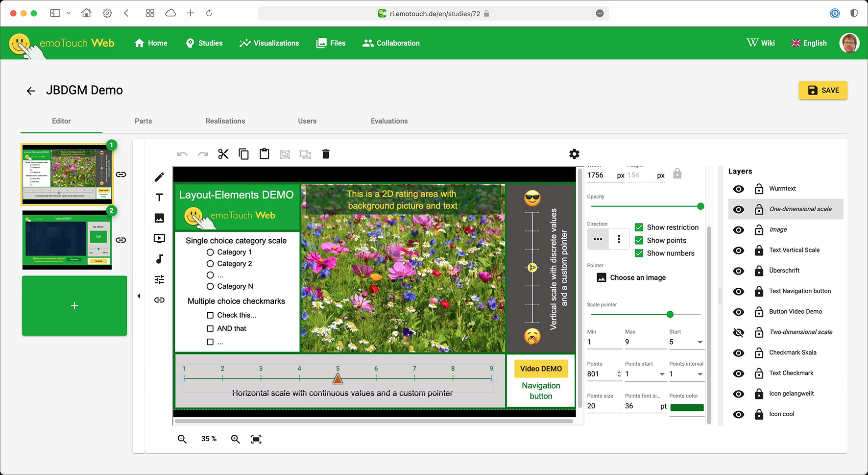Save the study with SAVE button

823,90
